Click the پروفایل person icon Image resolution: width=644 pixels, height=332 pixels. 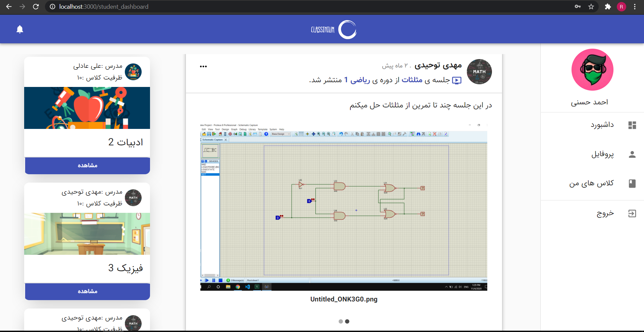click(632, 154)
